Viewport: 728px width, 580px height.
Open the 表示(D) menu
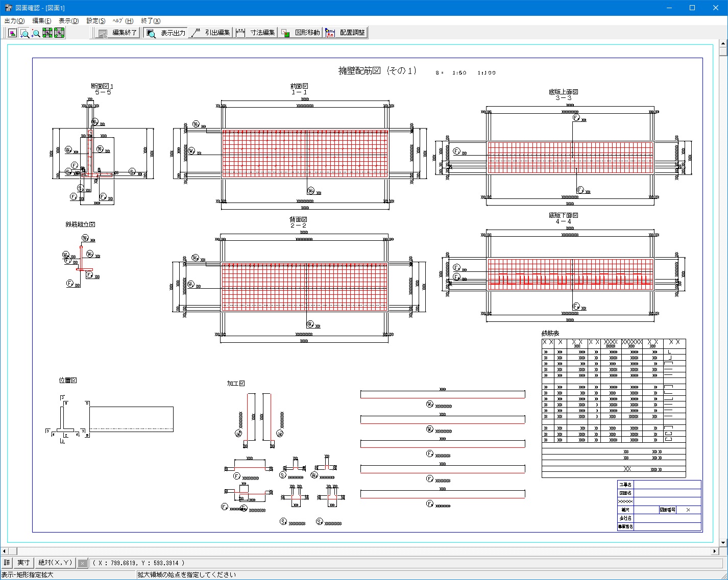(68, 21)
